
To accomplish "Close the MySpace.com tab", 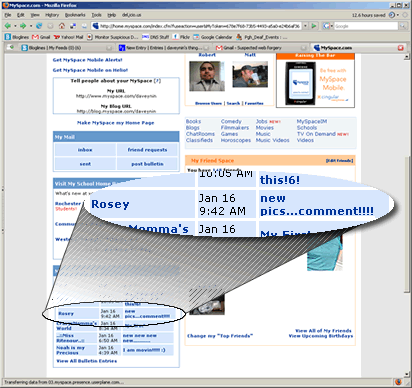I will coord(401,48).
